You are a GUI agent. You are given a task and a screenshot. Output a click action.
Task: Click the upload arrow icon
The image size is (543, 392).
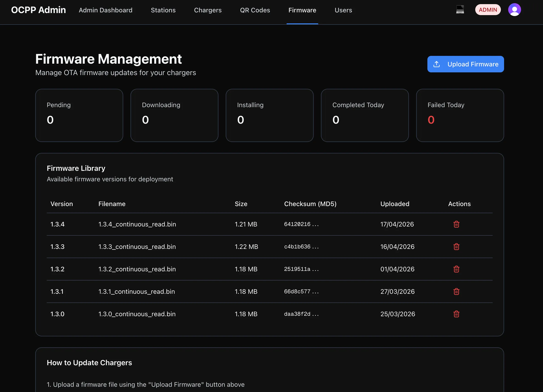pyautogui.click(x=437, y=64)
